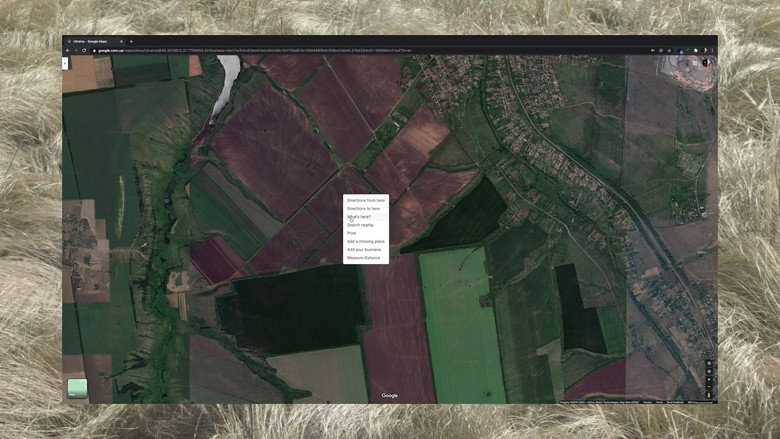This screenshot has width=780, height=439.
Task: Go back using the browser back arrow
Action: coord(68,50)
